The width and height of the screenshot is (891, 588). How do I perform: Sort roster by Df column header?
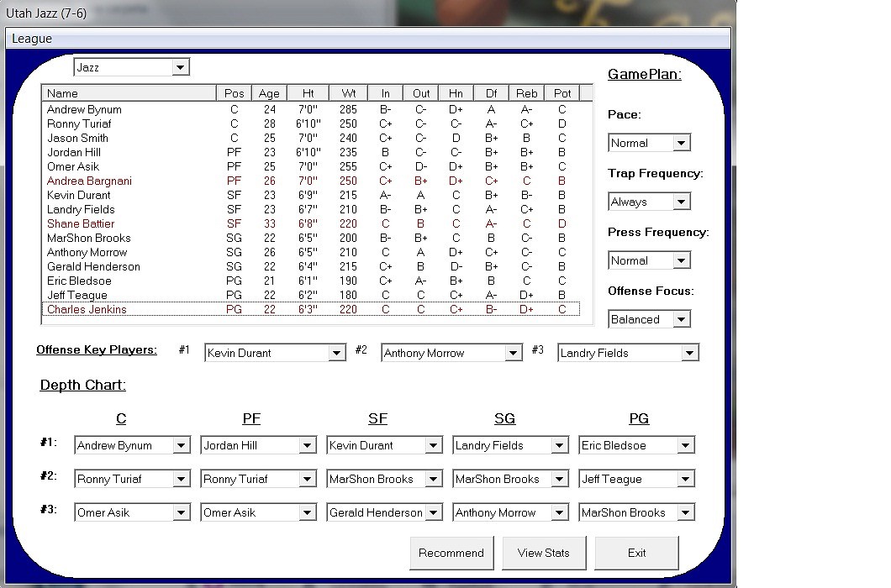pyautogui.click(x=491, y=93)
